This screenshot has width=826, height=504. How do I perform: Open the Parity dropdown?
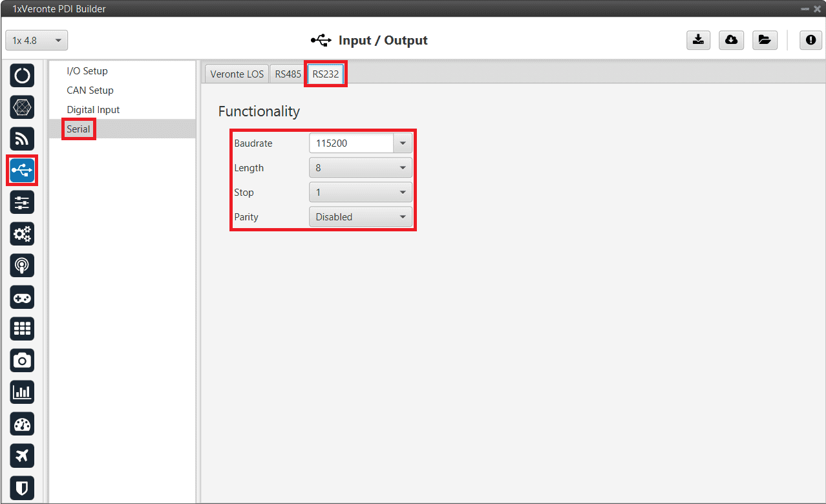tap(360, 217)
